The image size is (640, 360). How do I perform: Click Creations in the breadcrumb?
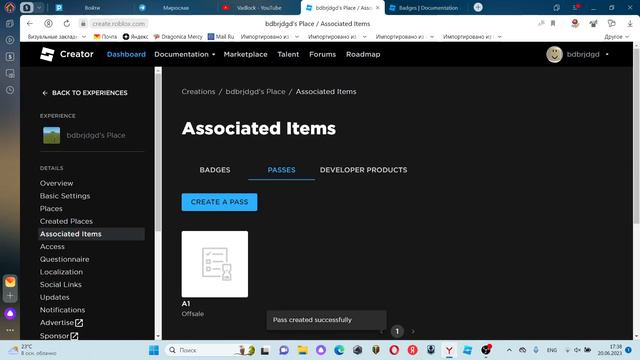click(198, 92)
